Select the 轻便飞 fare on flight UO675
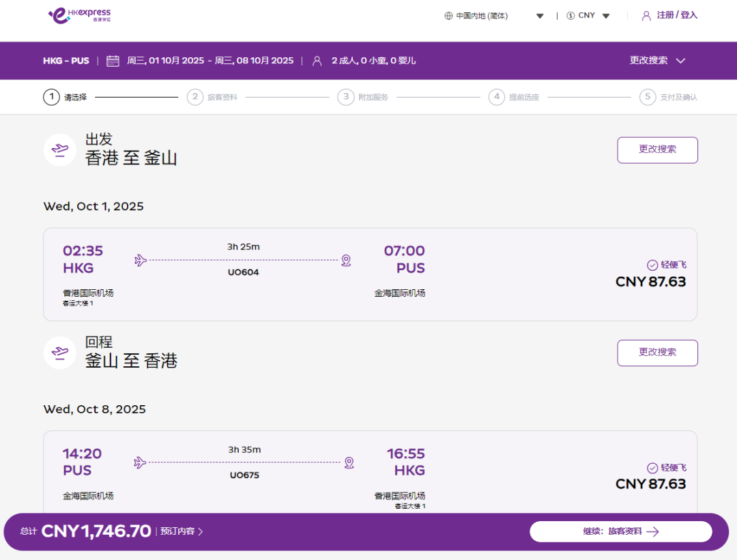 [x=667, y=468]
